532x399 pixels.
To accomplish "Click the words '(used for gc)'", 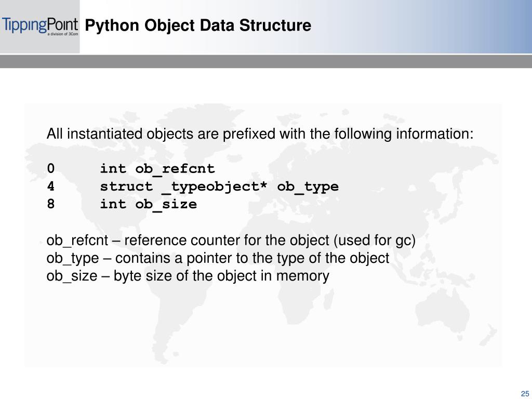I will pyautogui.click(x=375, y=241).
